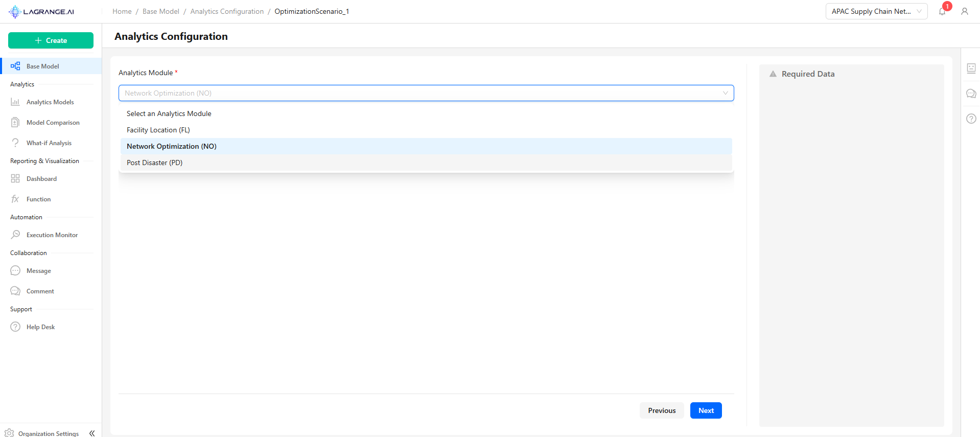
Task: Open What-if Analysis
Action: tap(49, 143)
